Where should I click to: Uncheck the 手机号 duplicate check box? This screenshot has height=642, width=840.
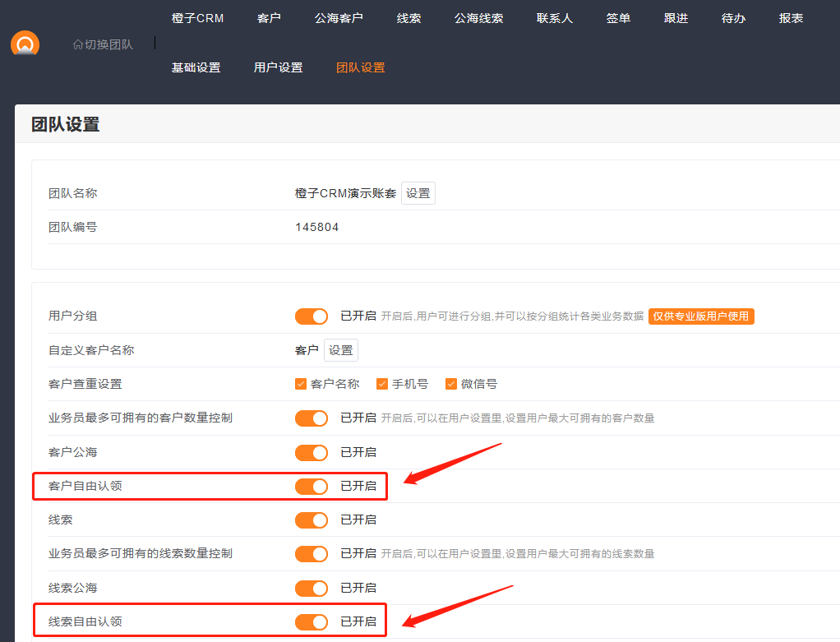(381, 384)
